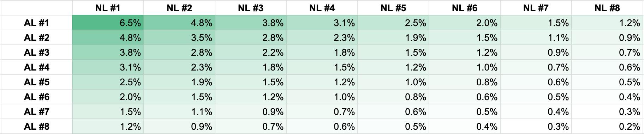Select the NL #3 header cell
This screenshot has height=134, width=644.
251,8
